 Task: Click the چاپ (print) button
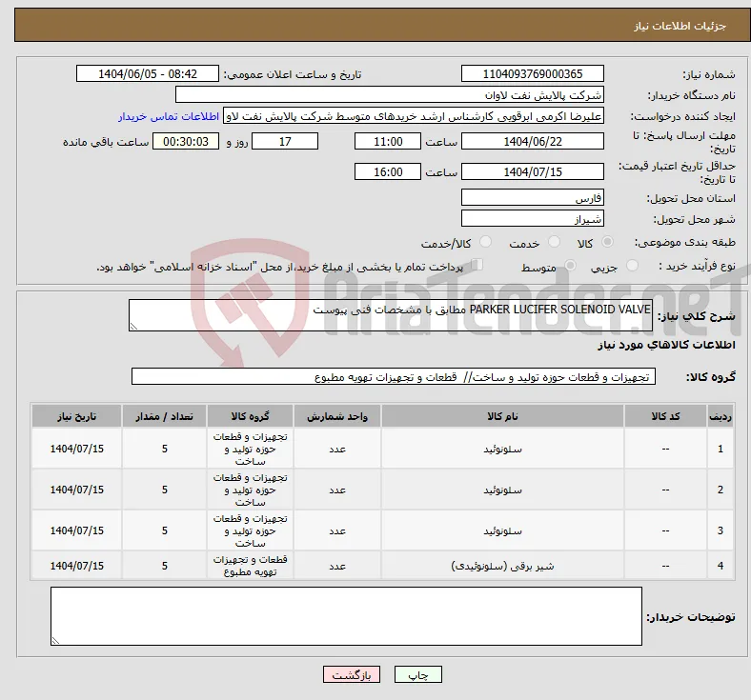[417, 674]
